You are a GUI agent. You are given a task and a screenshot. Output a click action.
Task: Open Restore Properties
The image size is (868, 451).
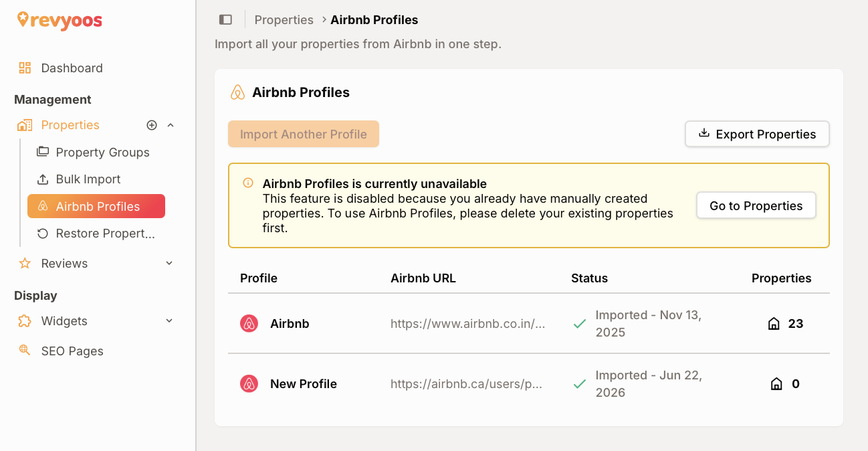(x=106, y=234)
